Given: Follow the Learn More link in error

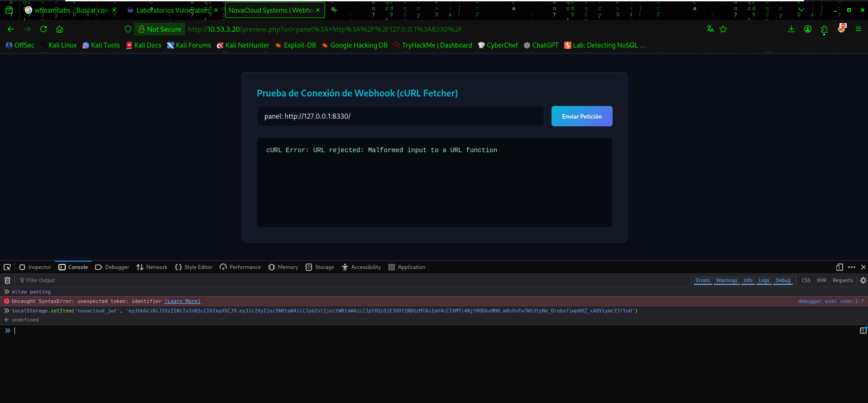Looking at the screenshot, I should pos(182,301).
